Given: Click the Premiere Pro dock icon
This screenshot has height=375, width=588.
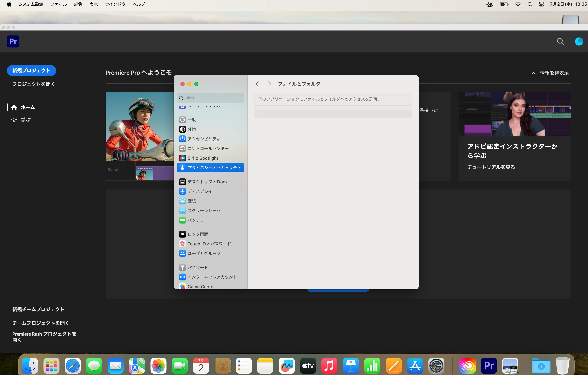Looking at the screenshot, I should click(489, 365).
